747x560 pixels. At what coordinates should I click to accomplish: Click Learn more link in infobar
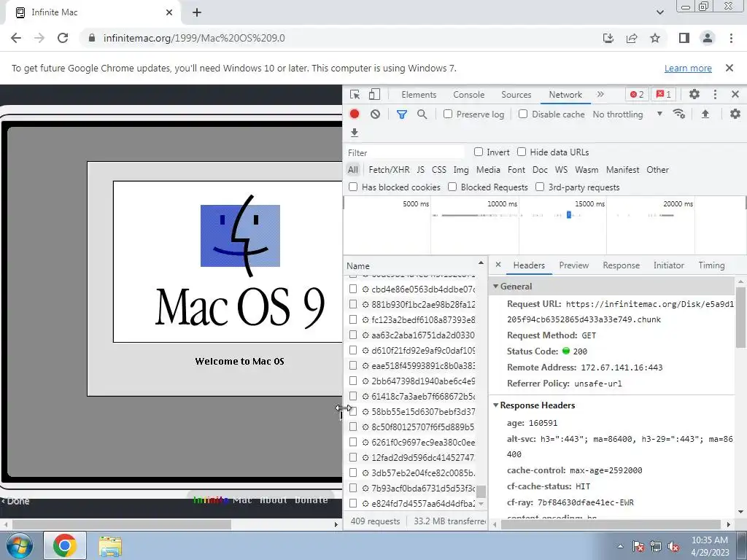688,68
